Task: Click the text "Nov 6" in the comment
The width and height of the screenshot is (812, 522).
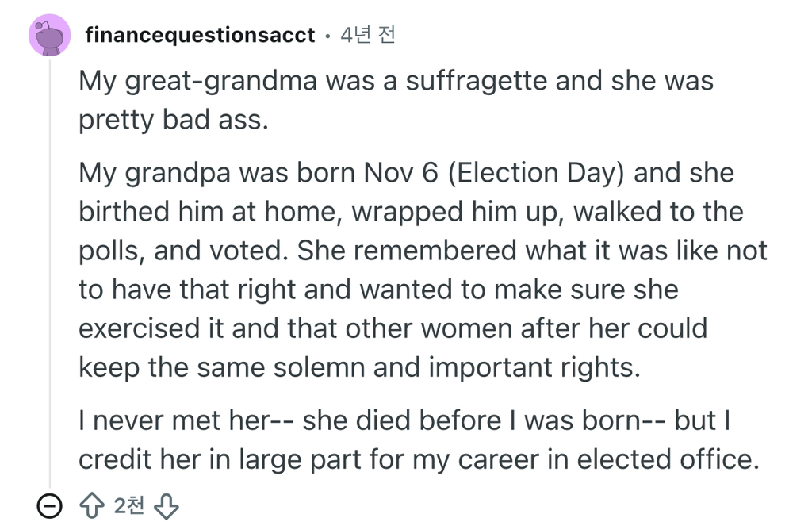Action: point(402,174)
